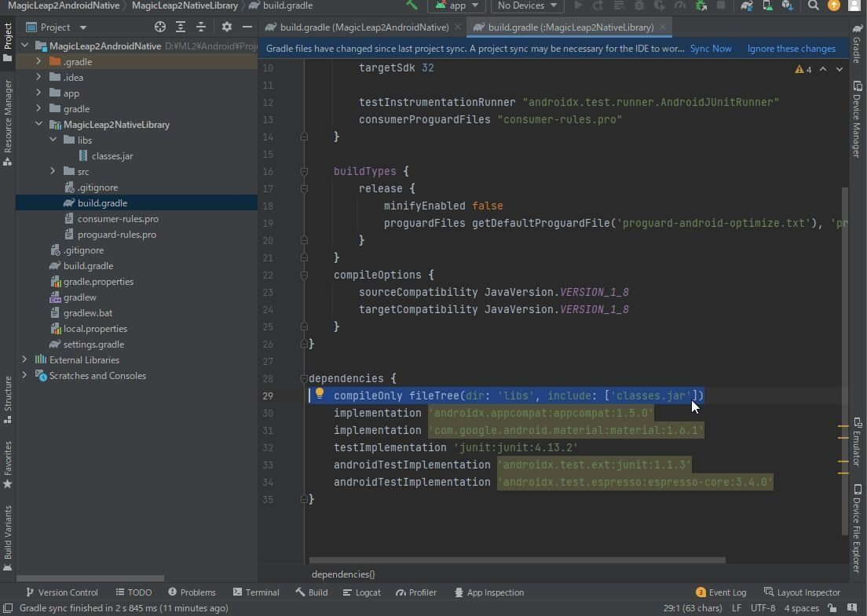The image size is (867, 616).
Task: Collapse the MagicLeap2AndroidNative root node
Action: 25,46
